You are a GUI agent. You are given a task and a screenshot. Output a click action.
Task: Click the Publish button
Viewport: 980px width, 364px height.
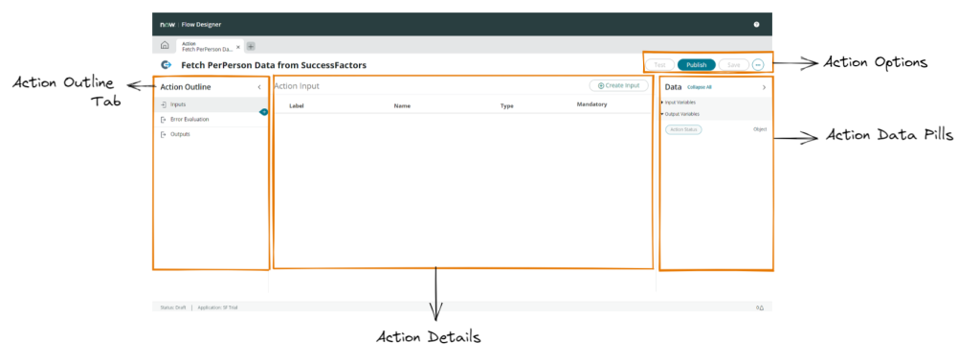(x=697, y=64)
